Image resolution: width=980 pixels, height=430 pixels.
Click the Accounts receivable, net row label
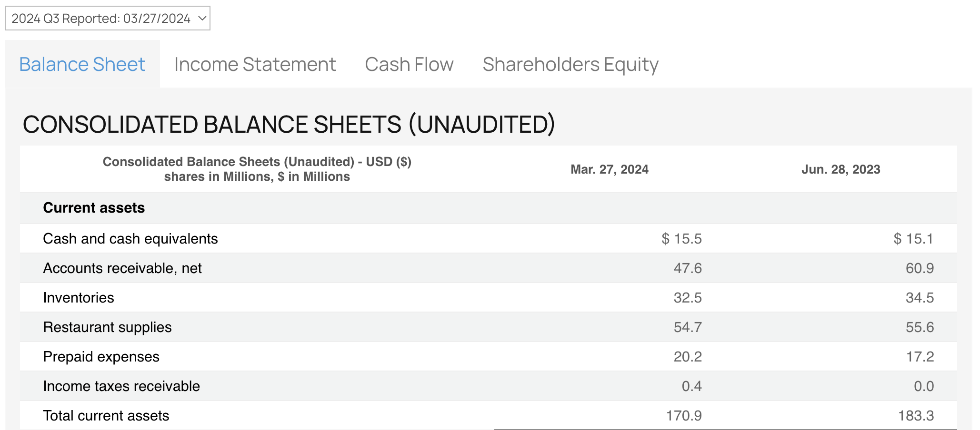[x=122, y=268]
